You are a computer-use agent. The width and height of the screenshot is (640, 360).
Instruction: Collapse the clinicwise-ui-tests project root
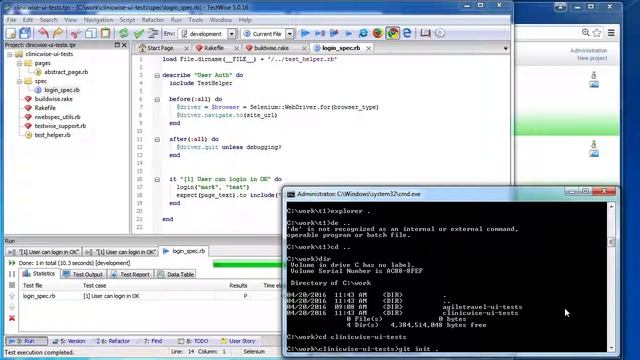click(x=10, y=54)
